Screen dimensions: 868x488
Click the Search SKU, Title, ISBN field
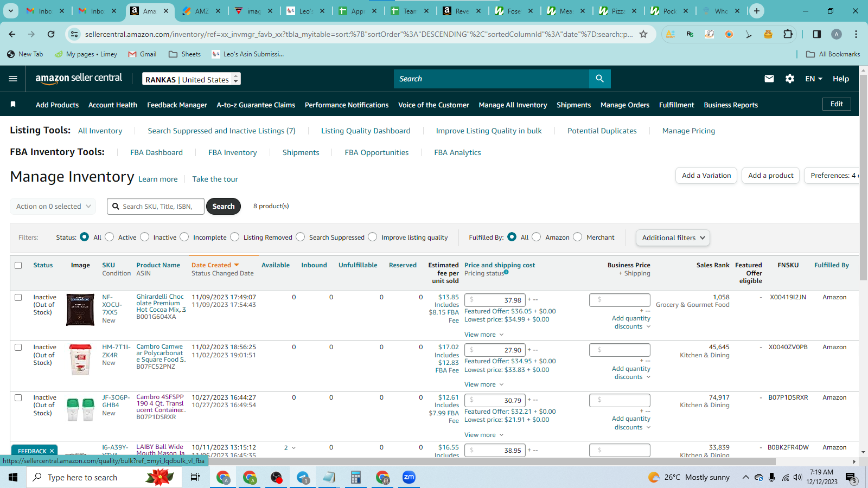click(x=156, y=206)
